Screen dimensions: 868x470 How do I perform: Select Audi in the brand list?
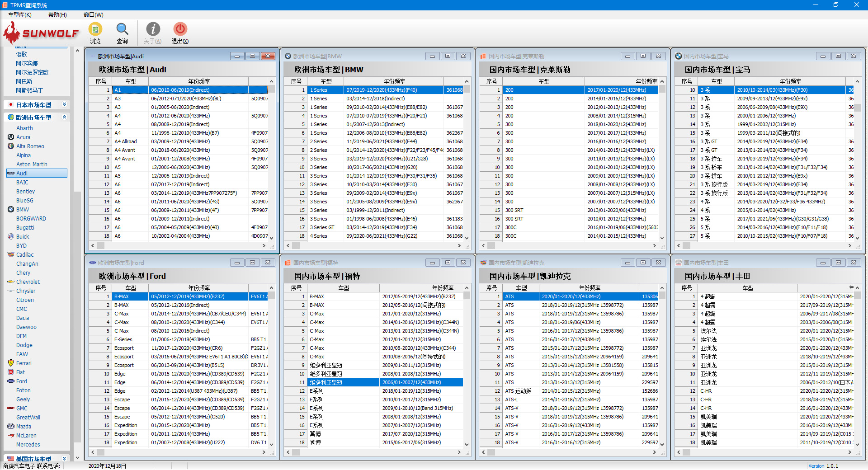[x=37, y=173]
